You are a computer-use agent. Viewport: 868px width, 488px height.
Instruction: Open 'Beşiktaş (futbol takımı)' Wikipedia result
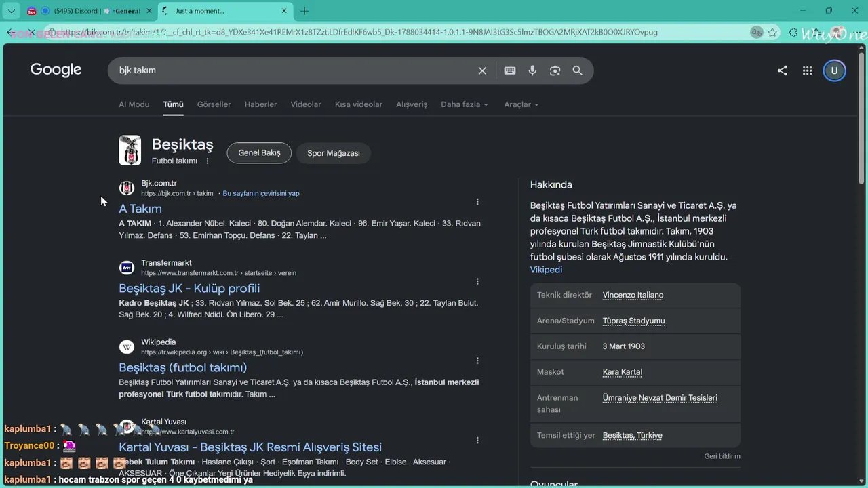(183, 367)
